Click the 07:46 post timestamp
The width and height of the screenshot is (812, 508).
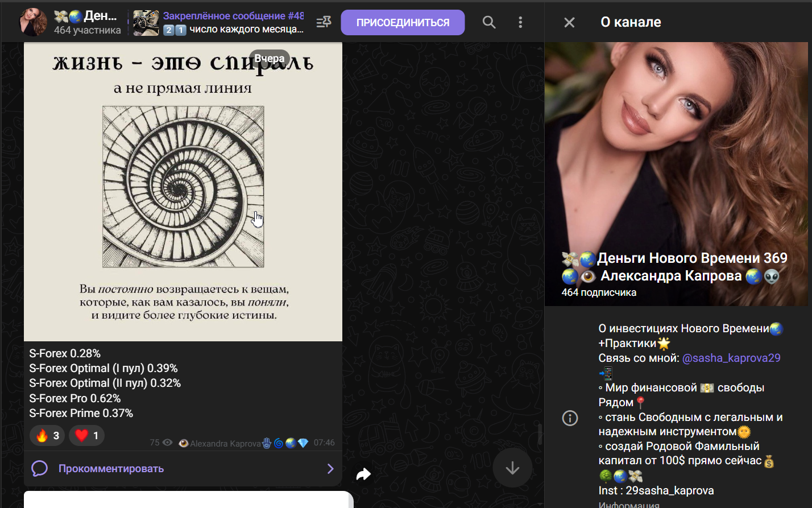click(x=324, y=443)
